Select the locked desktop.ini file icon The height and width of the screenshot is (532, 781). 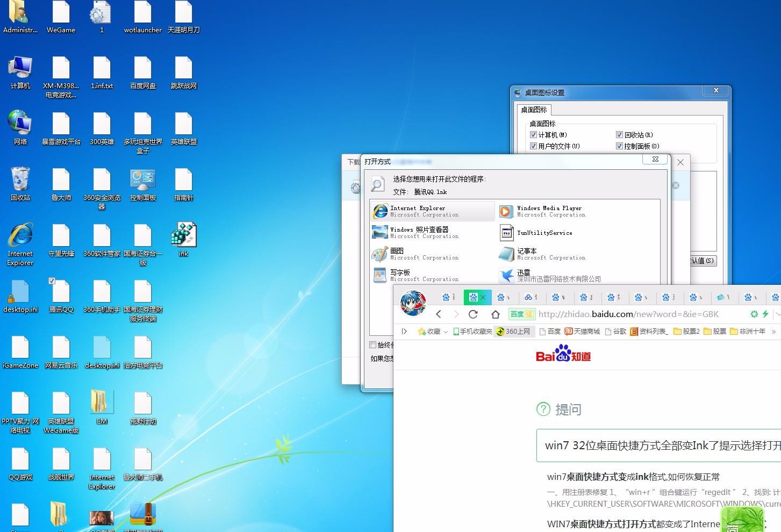click(20, 296)
